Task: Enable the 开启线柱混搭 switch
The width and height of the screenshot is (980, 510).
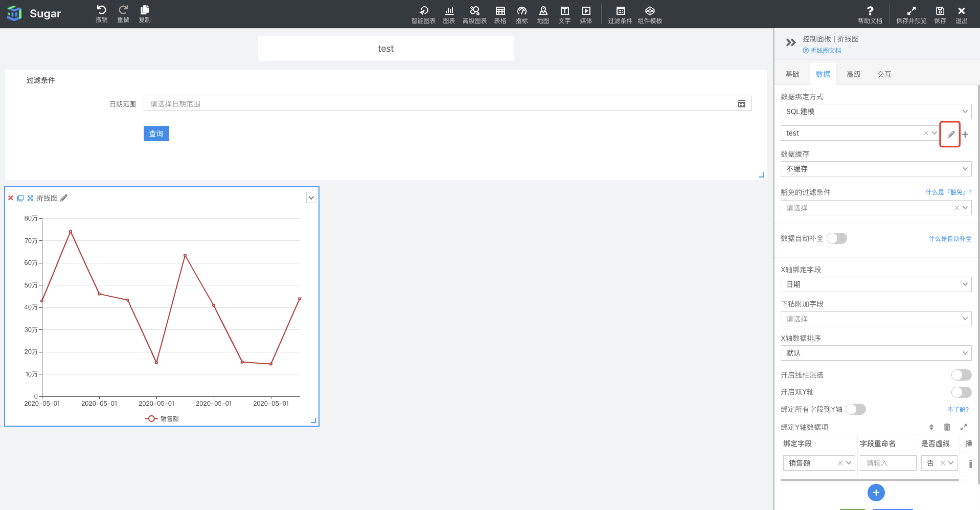Action: pos(961,375)
